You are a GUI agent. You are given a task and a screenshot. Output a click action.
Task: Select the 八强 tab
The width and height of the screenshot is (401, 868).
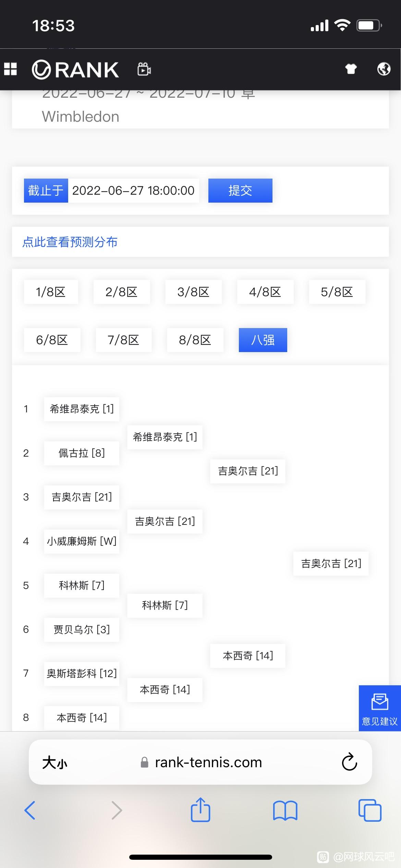tap(263, 340)
